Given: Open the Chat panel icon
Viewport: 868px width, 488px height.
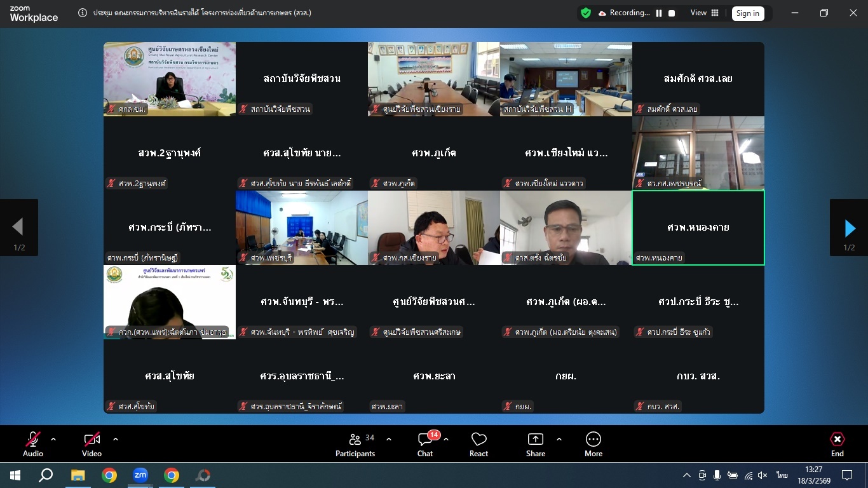Looking at the screenshot, I should tap(425, 440).
